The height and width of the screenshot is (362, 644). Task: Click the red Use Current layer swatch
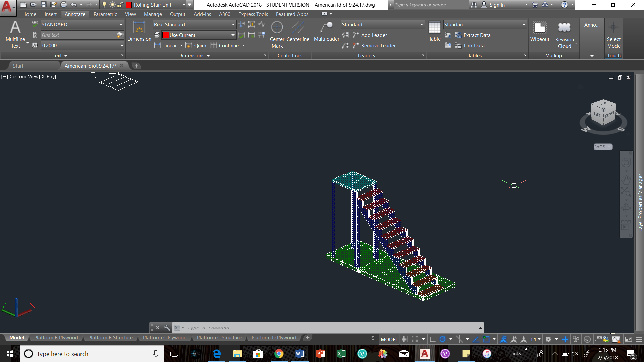click(166, 35)
